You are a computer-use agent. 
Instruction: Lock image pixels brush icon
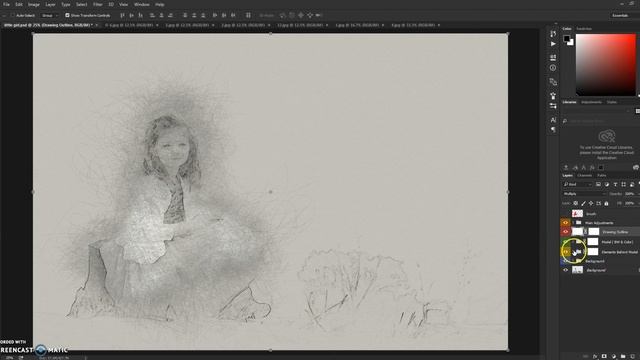pos(583,203)
